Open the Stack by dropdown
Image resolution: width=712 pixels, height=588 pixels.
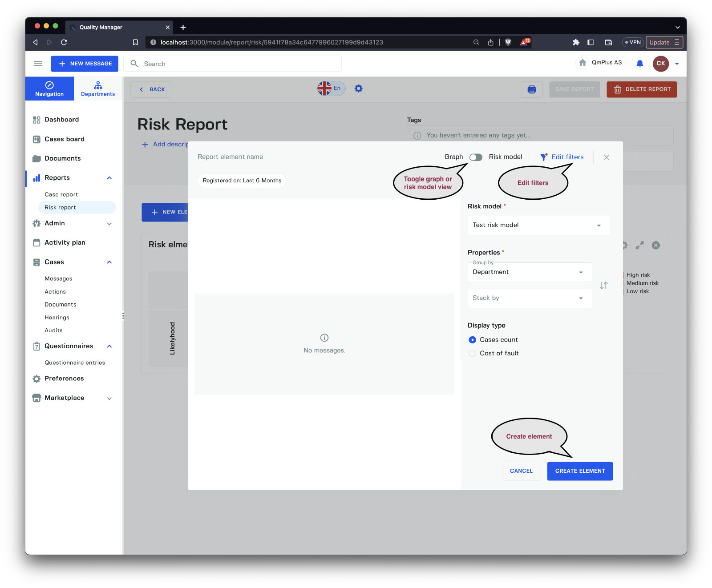click(529, 298)
